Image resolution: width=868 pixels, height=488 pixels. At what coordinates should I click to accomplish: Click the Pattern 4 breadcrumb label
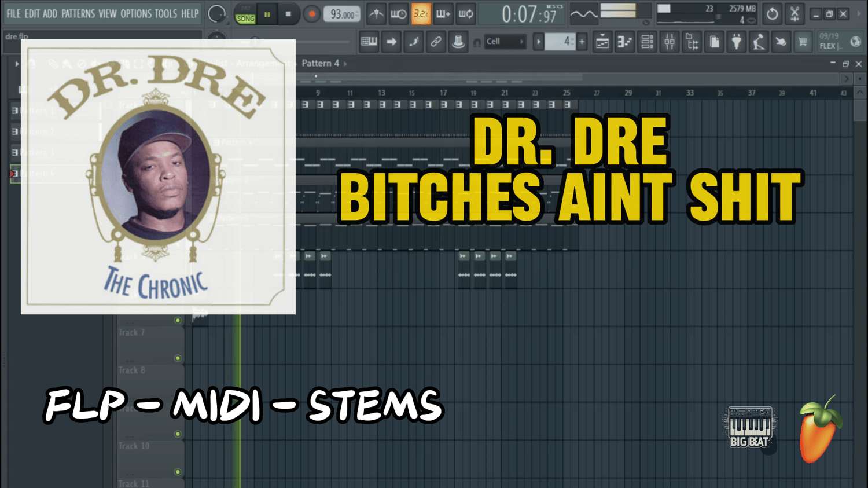(x=321, y=63)
